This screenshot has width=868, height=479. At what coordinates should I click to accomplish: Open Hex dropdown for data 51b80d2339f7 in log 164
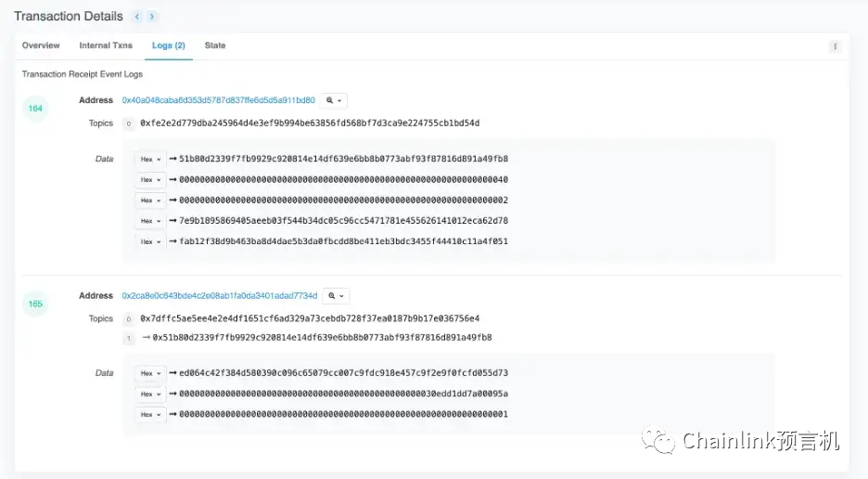[150, 159]
